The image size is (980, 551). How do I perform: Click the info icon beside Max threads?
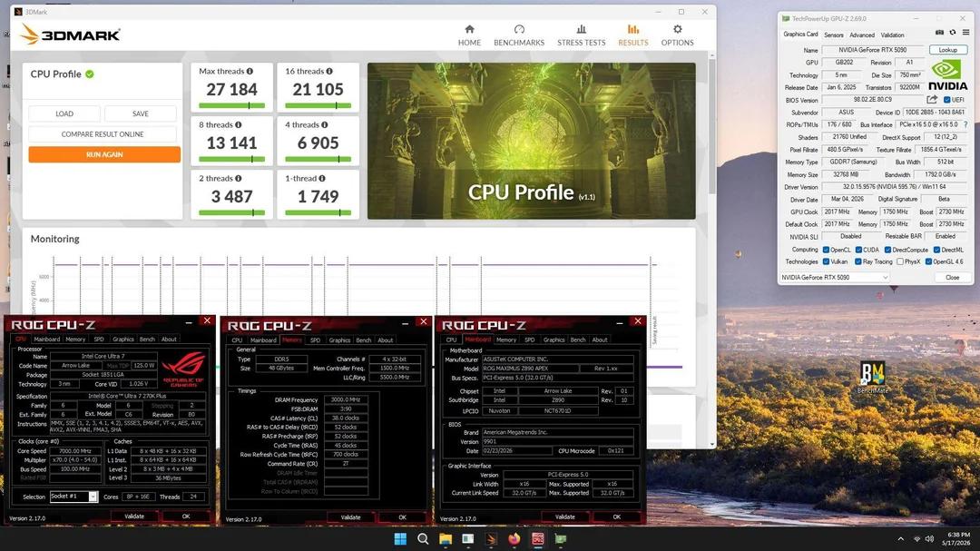click(250, 72)
